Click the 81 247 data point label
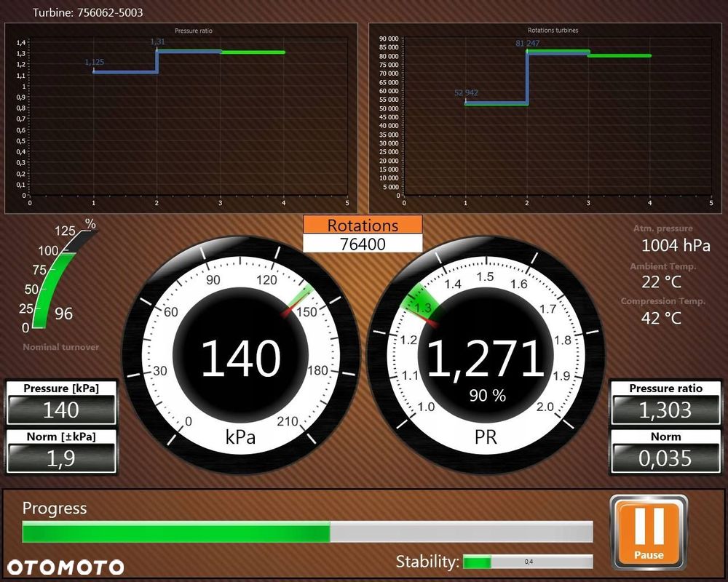 coord(527,43)
